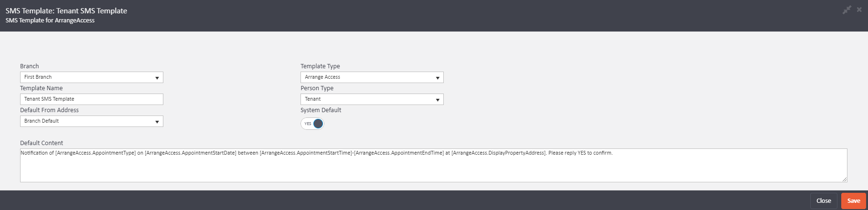The image size is (868, 210).
Task: Open the Branch dropdown showing First Branch
Action: [x=91, y=77]
